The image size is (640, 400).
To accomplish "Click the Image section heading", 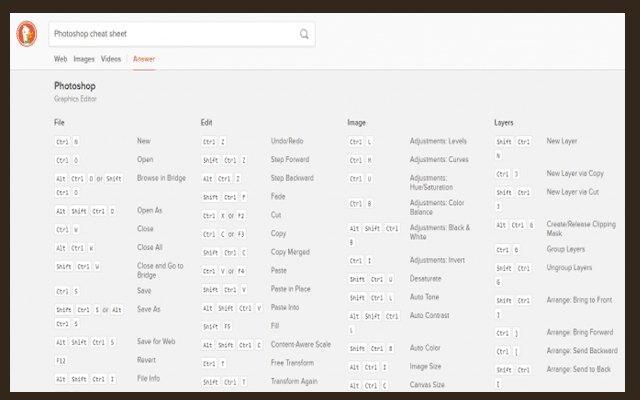I will pyautogui.click(x=356, y=123).
